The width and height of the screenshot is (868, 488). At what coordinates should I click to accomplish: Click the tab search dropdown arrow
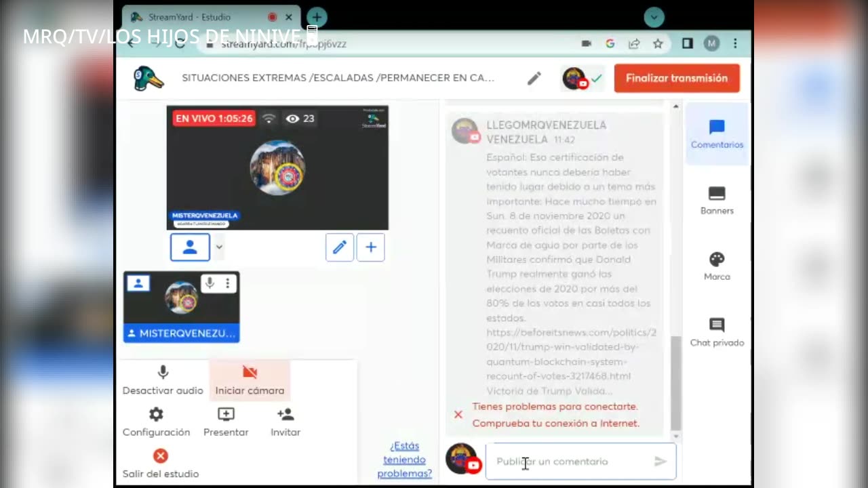click(654, 18)
